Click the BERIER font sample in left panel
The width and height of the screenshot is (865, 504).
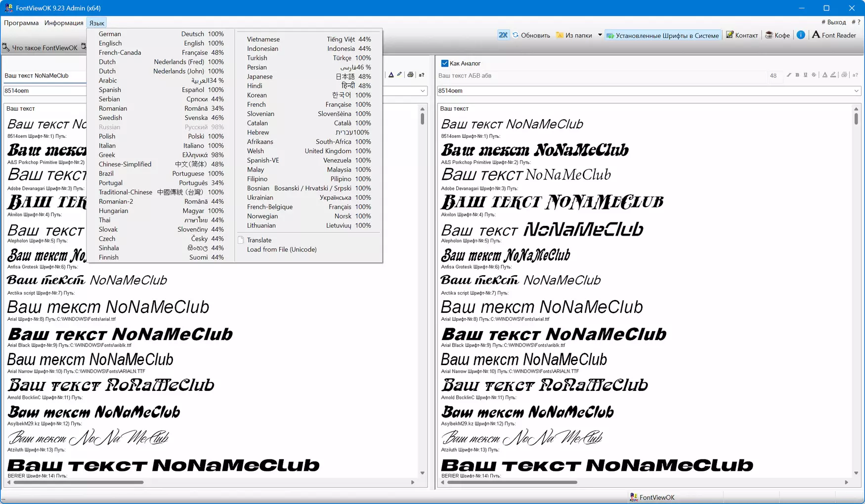pos(164,465)
